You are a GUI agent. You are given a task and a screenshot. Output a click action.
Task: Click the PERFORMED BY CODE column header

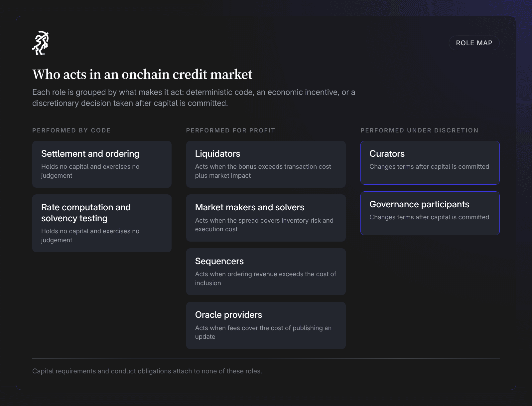[x=71, y=130]
